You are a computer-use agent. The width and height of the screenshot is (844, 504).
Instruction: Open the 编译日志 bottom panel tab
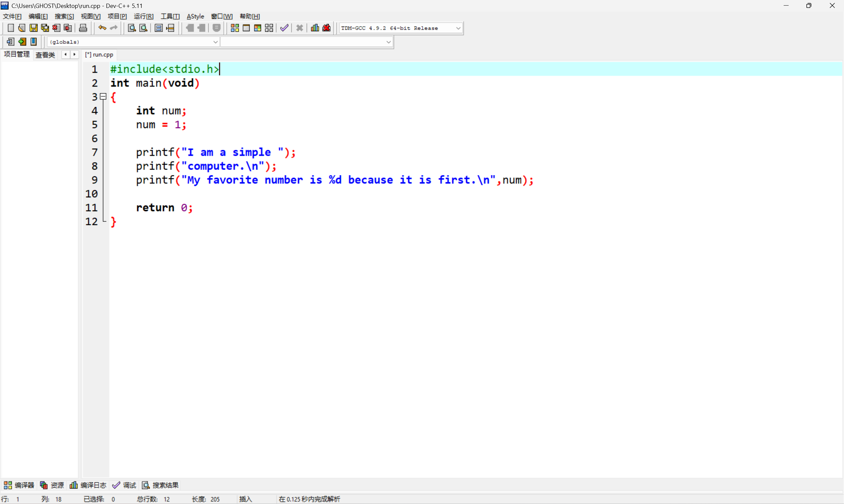(x=88, y=485)
